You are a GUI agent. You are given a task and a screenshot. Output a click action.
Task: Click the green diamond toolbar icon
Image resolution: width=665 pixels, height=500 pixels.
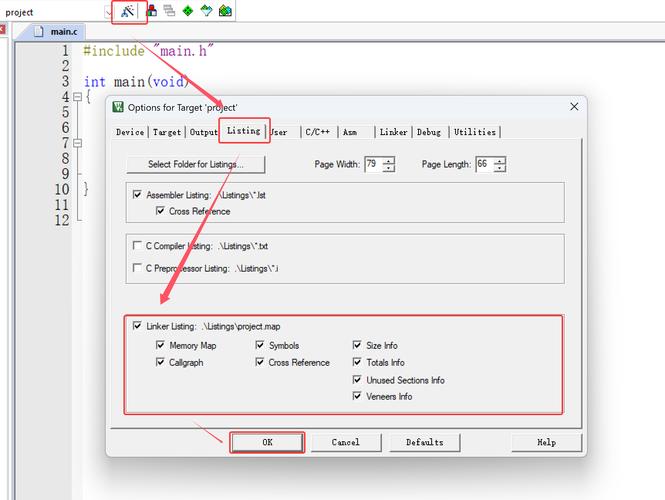coord(187,11)
